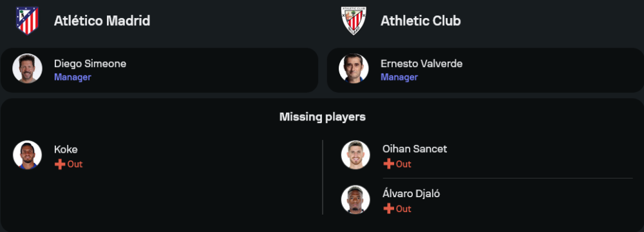The image size is (644, 232).
Task: Open Diego Simeone's profile photo
Action: pyautogui.click(x=27, y=68)
